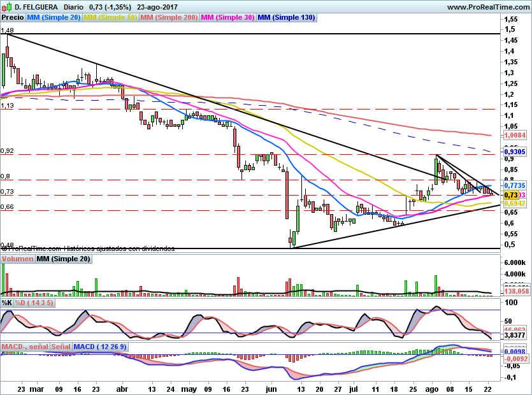
Task: Click the %K stochastic label
Action: (x=7, y=303)
